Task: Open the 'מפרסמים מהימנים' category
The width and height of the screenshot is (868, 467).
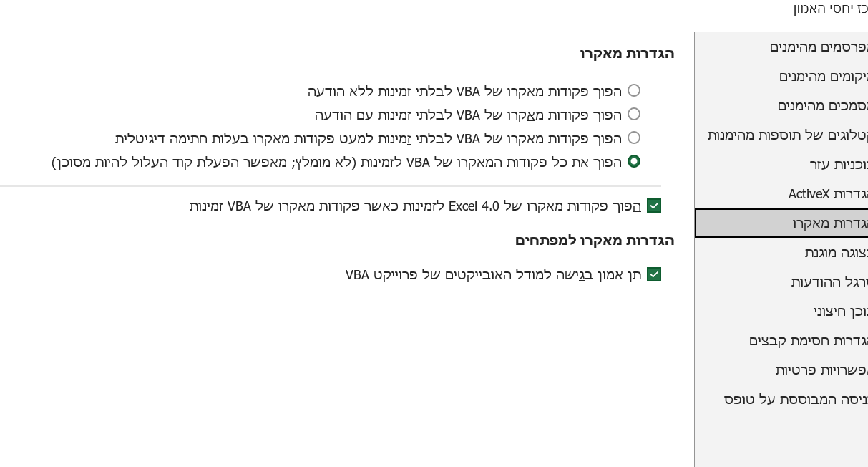Action: 819,47
